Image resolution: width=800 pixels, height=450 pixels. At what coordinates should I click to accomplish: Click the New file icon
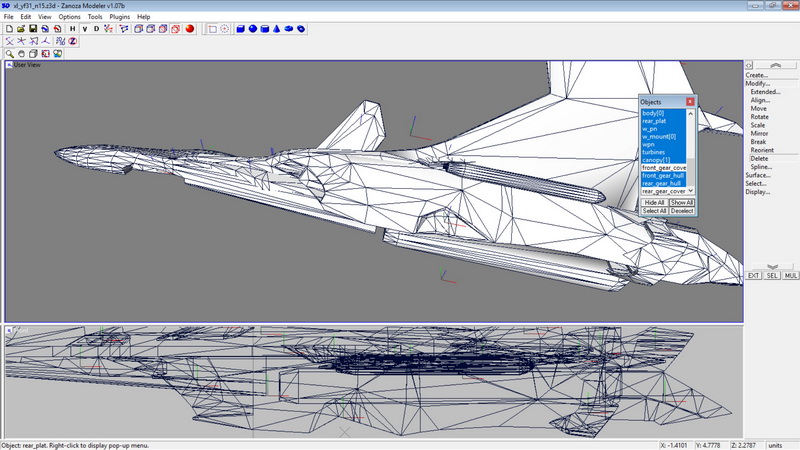pos(9,29)
